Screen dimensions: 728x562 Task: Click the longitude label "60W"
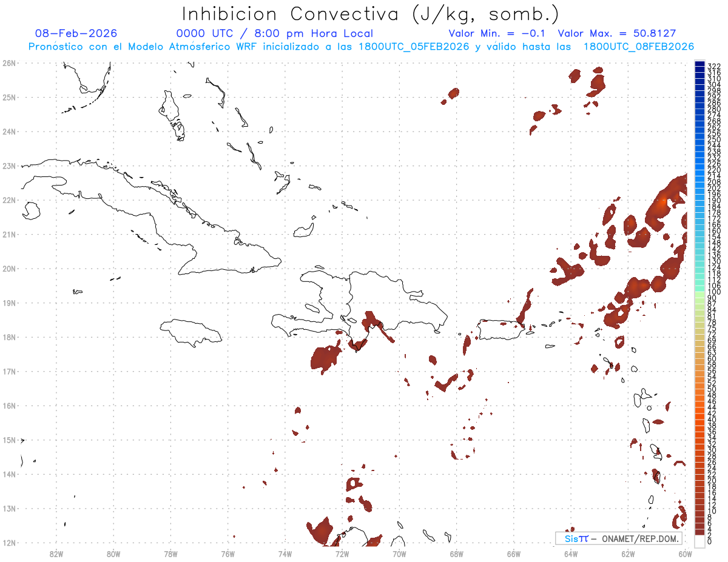tap(686, 553)
